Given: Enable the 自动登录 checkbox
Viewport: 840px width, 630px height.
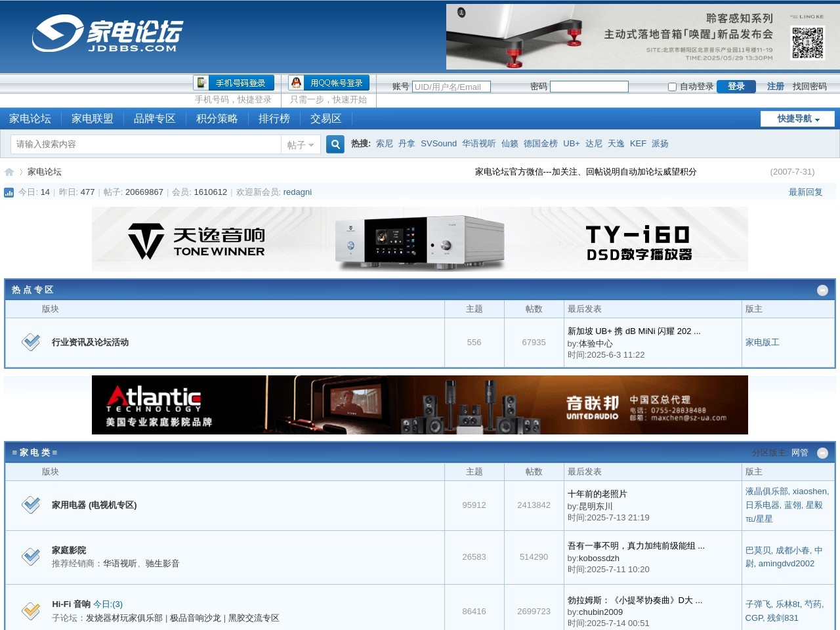Looking at the screenshot, I should point(672,87).
